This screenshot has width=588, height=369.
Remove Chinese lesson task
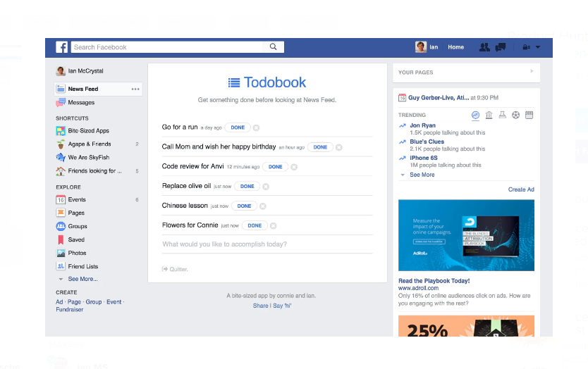pyautogui.click(x=263, y=206)
